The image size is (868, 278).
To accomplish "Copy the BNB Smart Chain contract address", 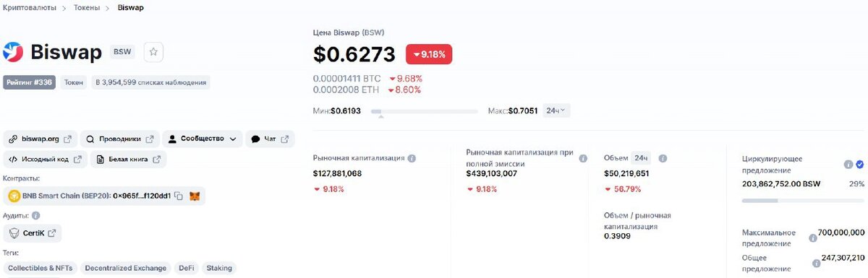I will click(x=178, y=196).
